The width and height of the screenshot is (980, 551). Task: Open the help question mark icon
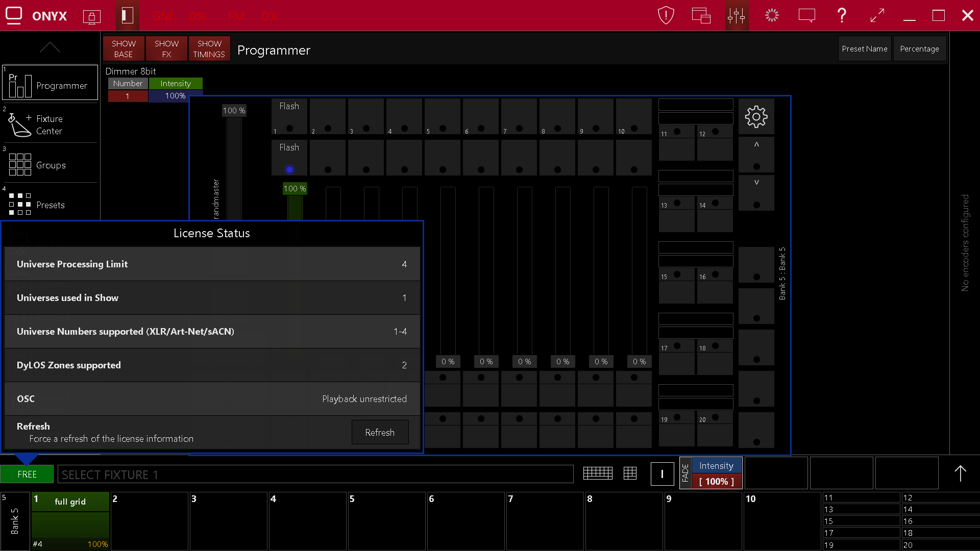tap(842, 15)
